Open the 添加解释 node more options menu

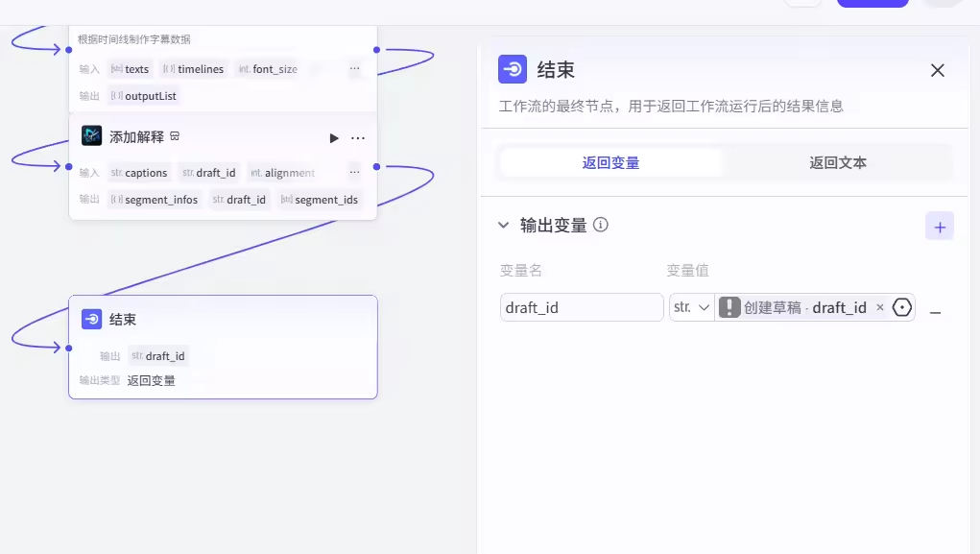coord(358,138)
